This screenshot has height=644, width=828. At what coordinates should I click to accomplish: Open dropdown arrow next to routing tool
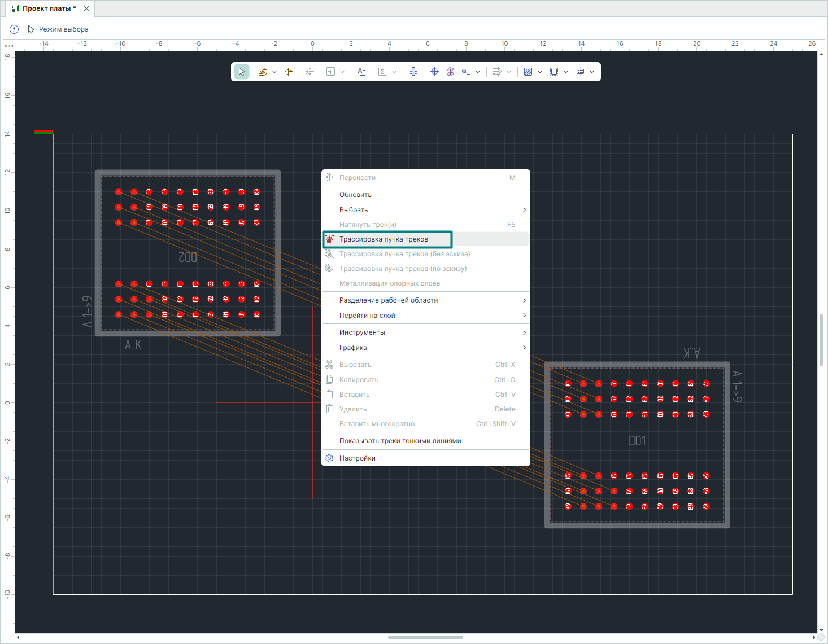274,72
